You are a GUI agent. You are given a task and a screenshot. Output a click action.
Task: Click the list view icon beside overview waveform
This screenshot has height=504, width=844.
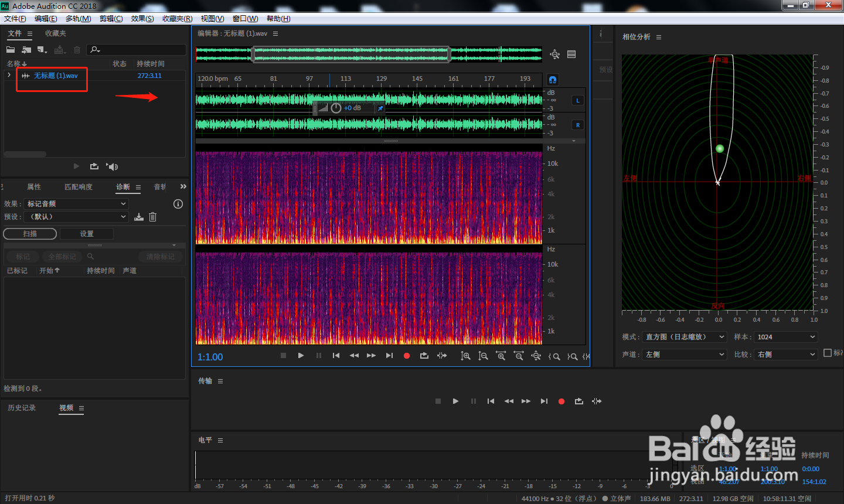coord(571,55)
